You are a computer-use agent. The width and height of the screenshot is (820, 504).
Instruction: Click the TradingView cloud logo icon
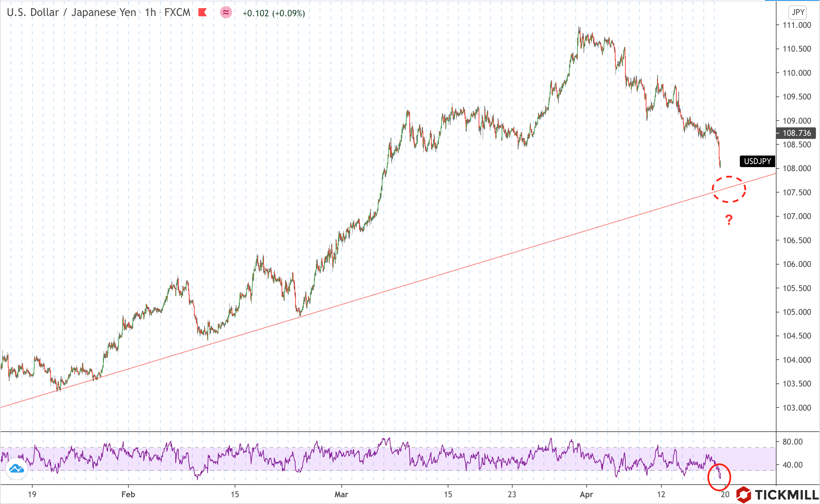pos(17,469)
